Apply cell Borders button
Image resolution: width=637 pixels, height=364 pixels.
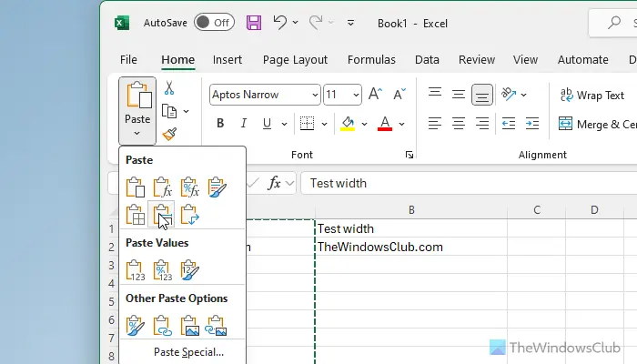pyautogui.click(x=307, y=123)
